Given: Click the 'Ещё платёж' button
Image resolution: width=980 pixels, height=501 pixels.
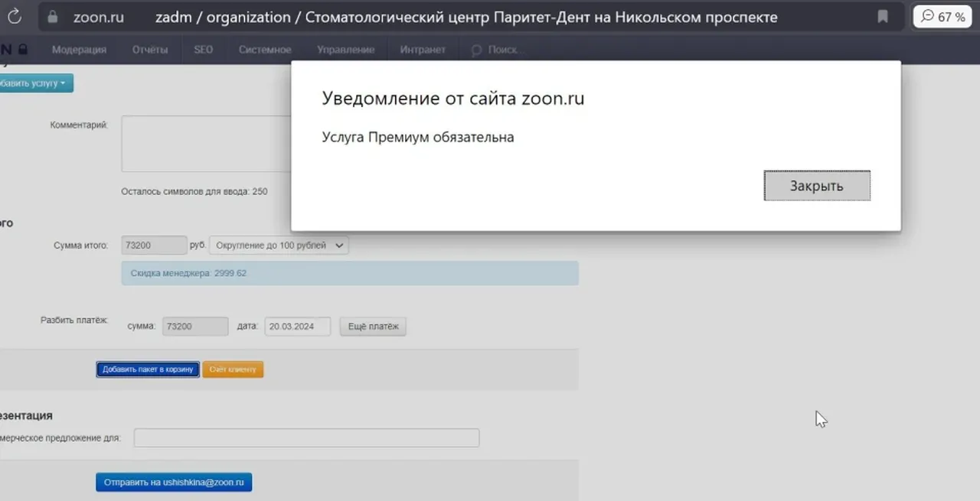Looking at the screenshot, I should (373, 327).
